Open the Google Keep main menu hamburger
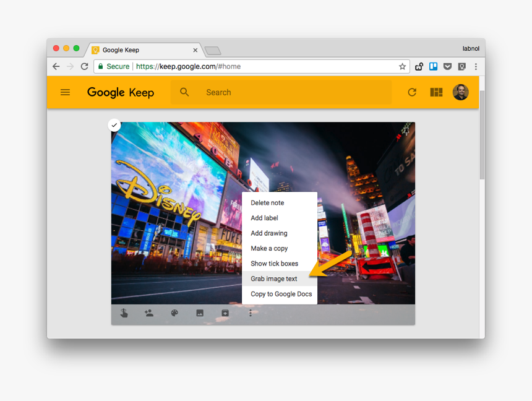 [65, 92]
